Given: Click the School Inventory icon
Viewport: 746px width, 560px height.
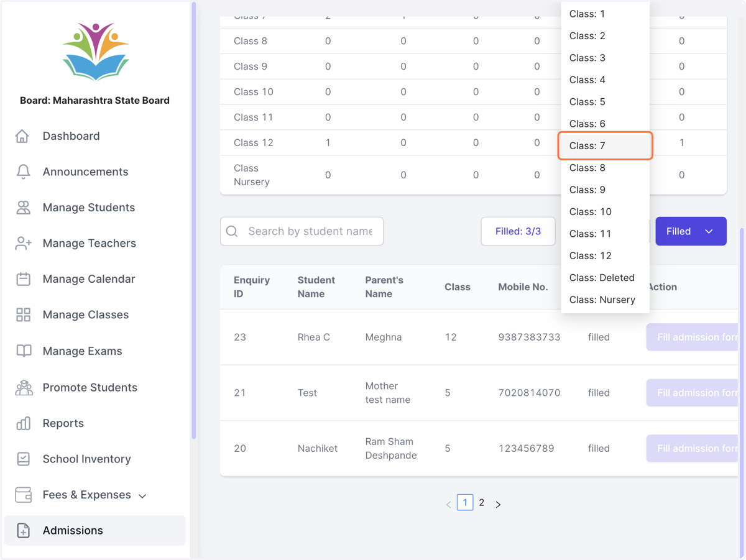Looking at the screenshot, I should coord(23,459).
